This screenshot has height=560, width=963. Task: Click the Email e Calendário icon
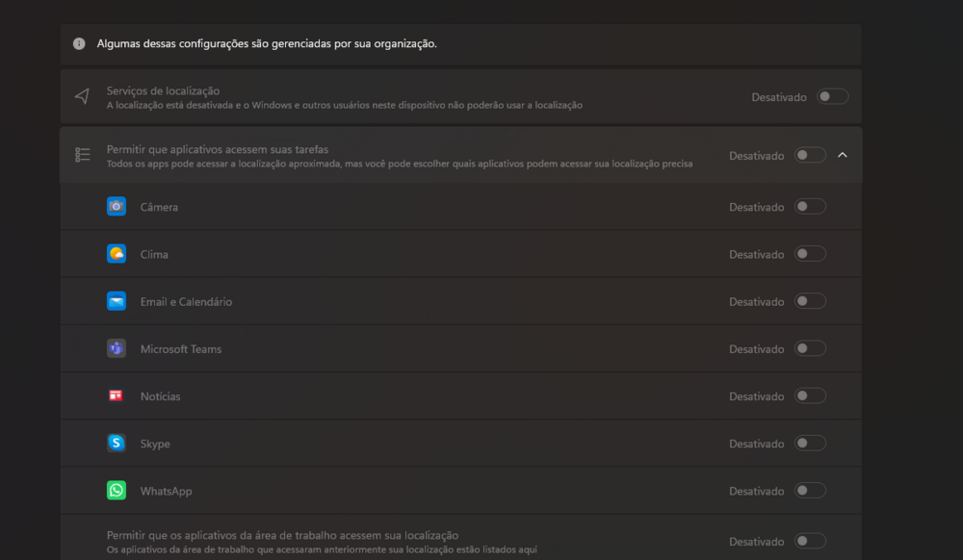pos(117,301)
